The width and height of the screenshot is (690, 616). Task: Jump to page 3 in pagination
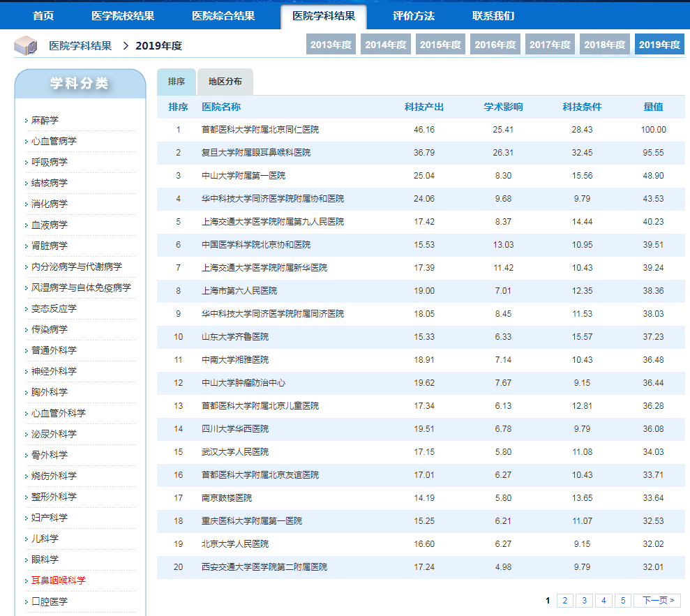coord(583,600)
